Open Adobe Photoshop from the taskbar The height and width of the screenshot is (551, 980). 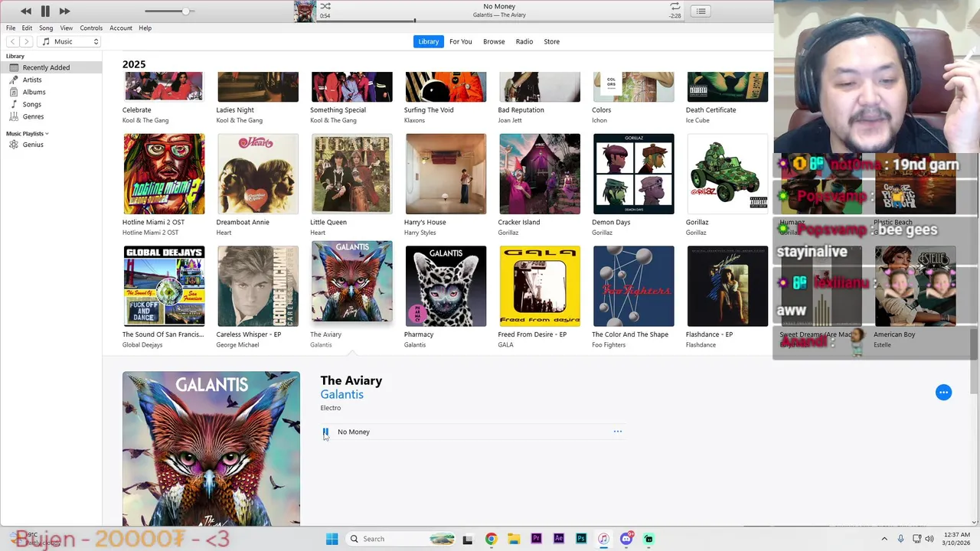tap(581, 539)
